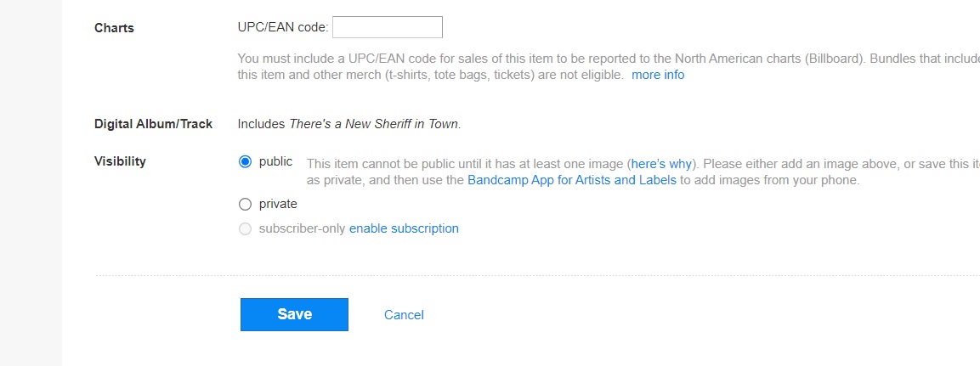Click 'There's a New Sheriff in Town' text
Screen dimensions: 980x366
pos(374,124)
